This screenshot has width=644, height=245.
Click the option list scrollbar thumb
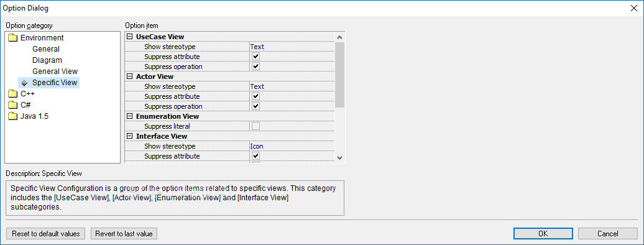coord(339,75)
